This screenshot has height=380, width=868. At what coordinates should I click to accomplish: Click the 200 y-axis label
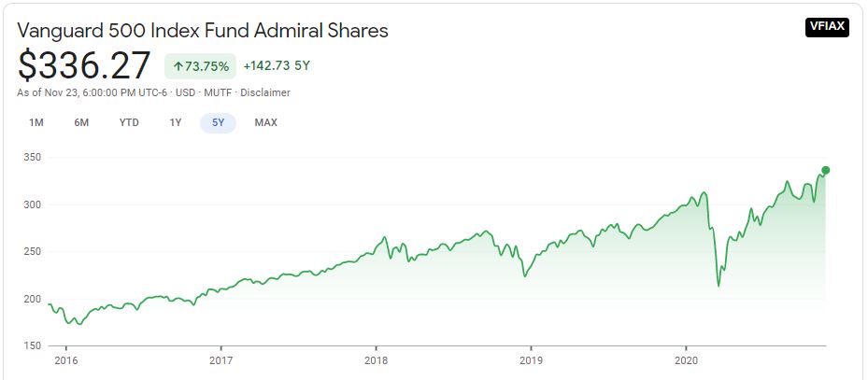coord(32,299)
